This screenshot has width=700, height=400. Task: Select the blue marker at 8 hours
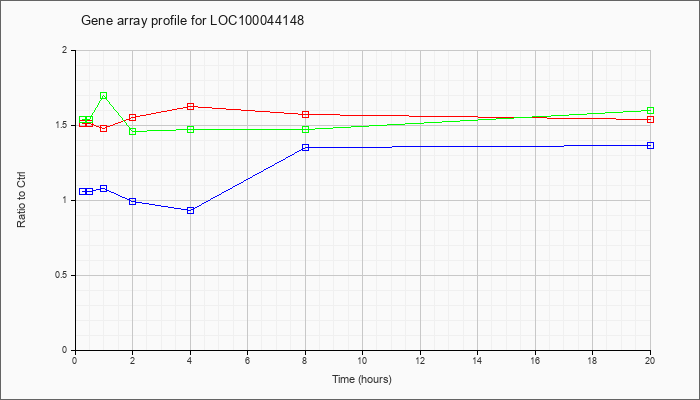tap(305, 147)
